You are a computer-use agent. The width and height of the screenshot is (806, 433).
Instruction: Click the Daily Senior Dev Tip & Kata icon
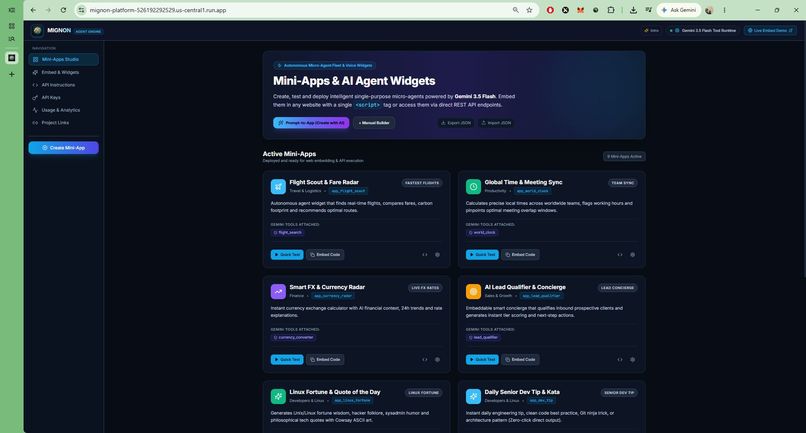[473, 396]
